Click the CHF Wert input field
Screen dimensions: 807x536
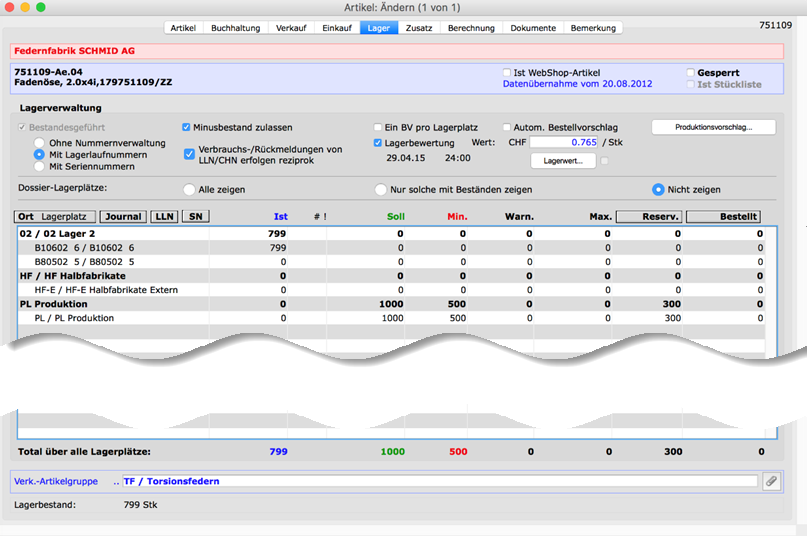point(564,143)
